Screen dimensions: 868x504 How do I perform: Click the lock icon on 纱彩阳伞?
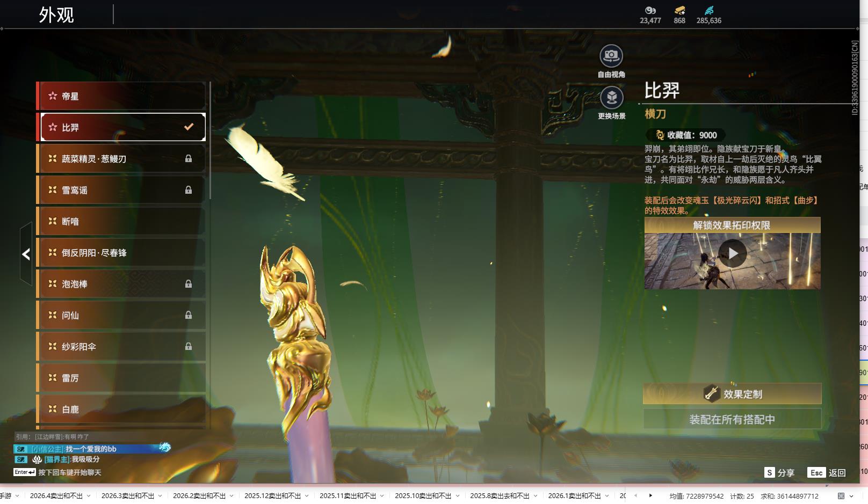pyautogui.click(x=189, y=347)
